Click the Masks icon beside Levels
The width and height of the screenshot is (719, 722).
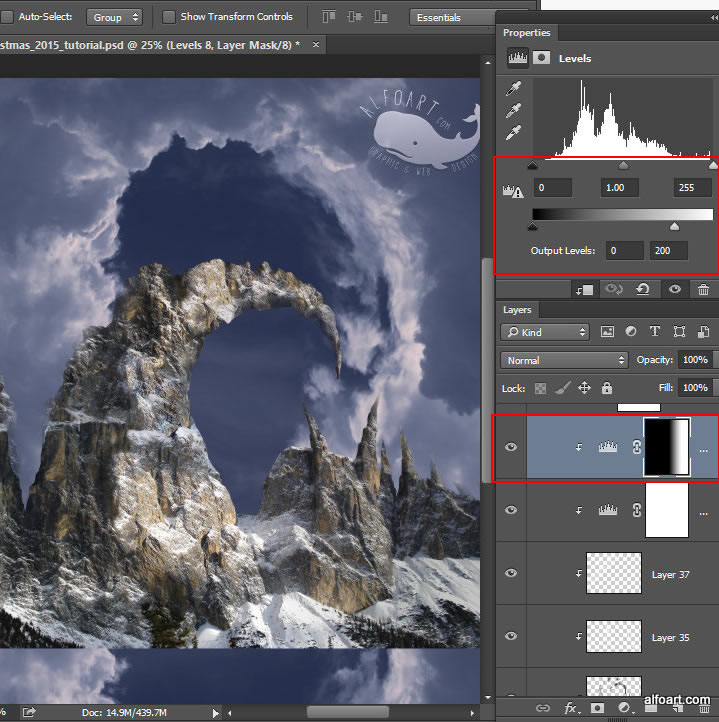click(542, 58)
